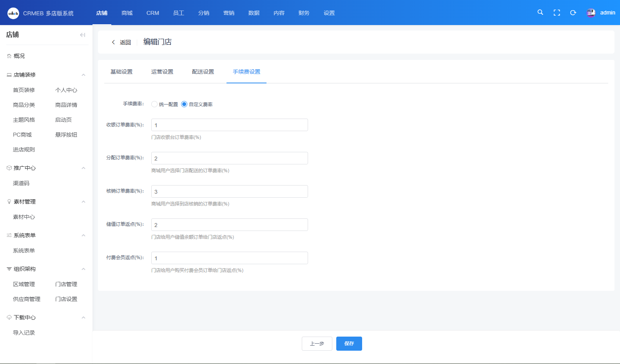Open 门店管理 in the sidebar
The image size is (620, 364).
(66, 284)
